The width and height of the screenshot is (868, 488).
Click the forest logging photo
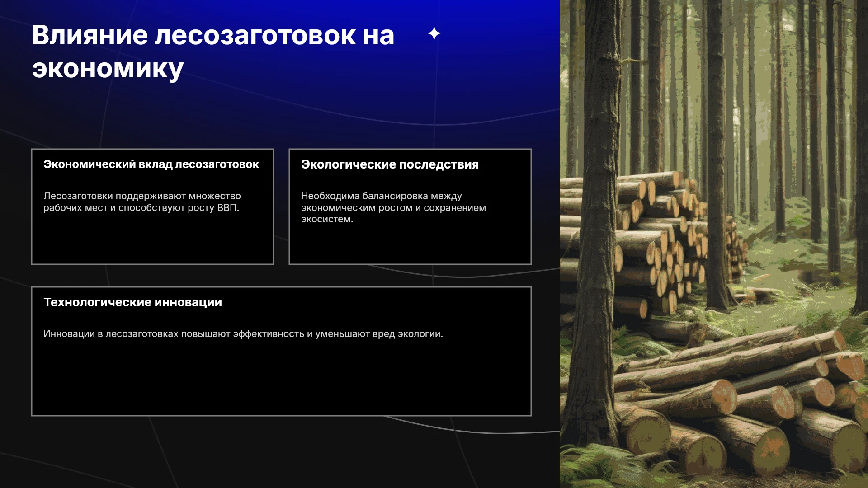714,244
